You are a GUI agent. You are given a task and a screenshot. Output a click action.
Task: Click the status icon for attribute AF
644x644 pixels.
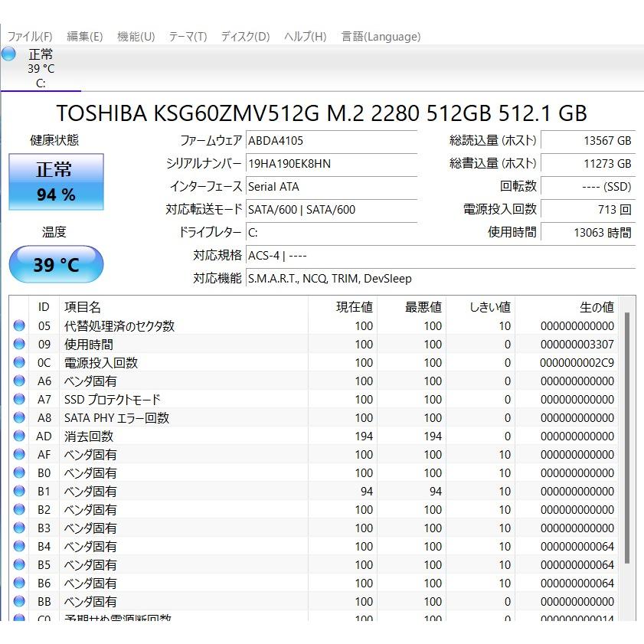click(x=19, y=454)
